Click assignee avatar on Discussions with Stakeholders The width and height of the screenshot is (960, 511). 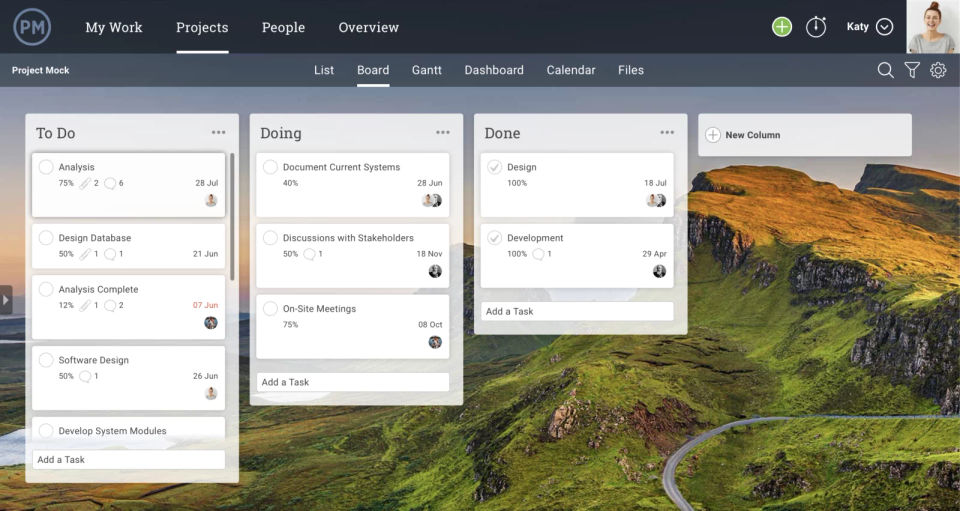click(x=435, y=271)
